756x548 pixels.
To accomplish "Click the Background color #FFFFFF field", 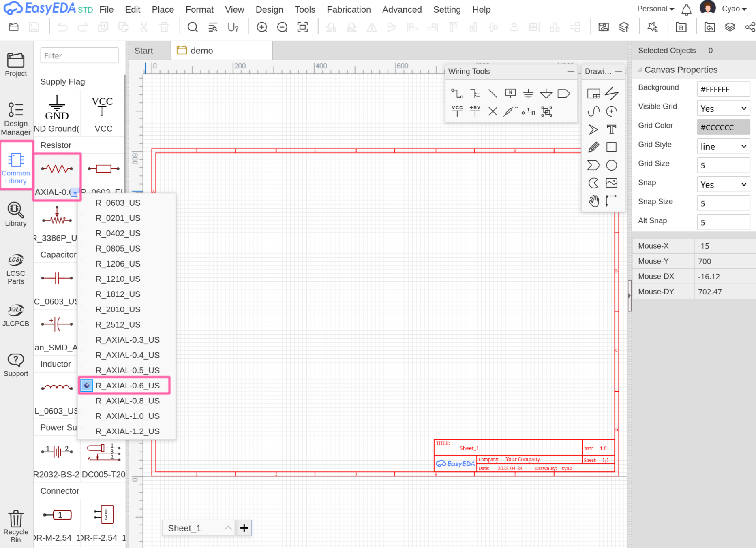I will tap(724, 89).
